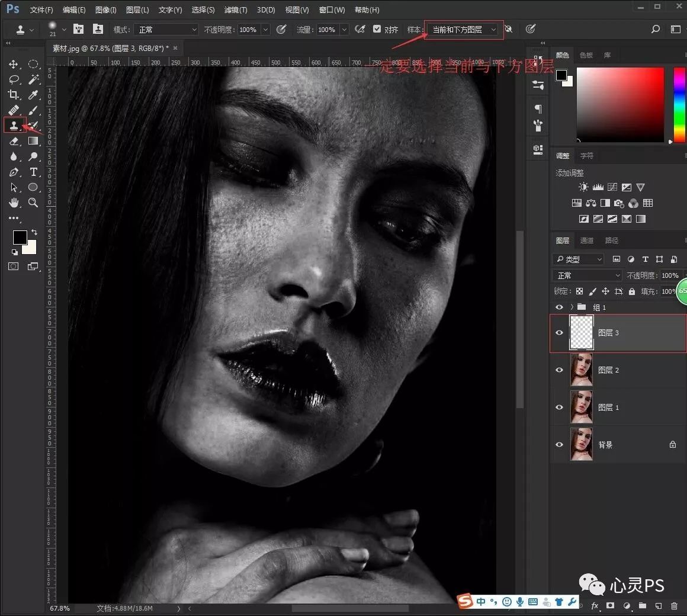Switch to the 路径 tab
Screen dimensions: 687x616
(611, 240)
